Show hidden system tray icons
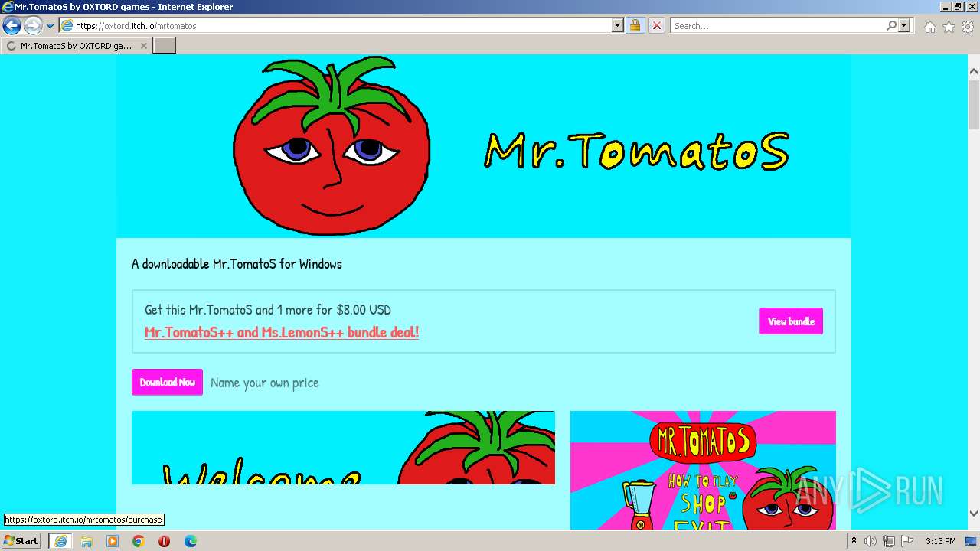The height and width of the screenshot is (551, 980). [854, 541]
